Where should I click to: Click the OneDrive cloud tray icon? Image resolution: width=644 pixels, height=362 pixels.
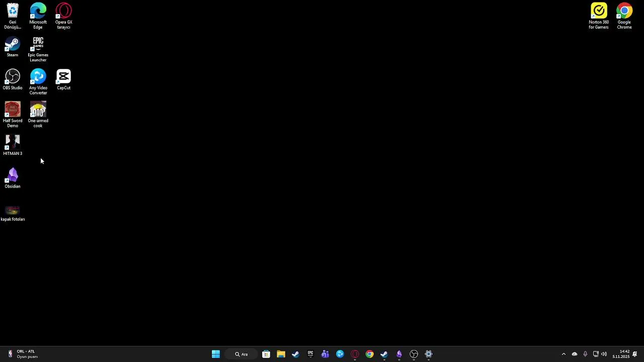pyautogui.click(x=575, y=354)
